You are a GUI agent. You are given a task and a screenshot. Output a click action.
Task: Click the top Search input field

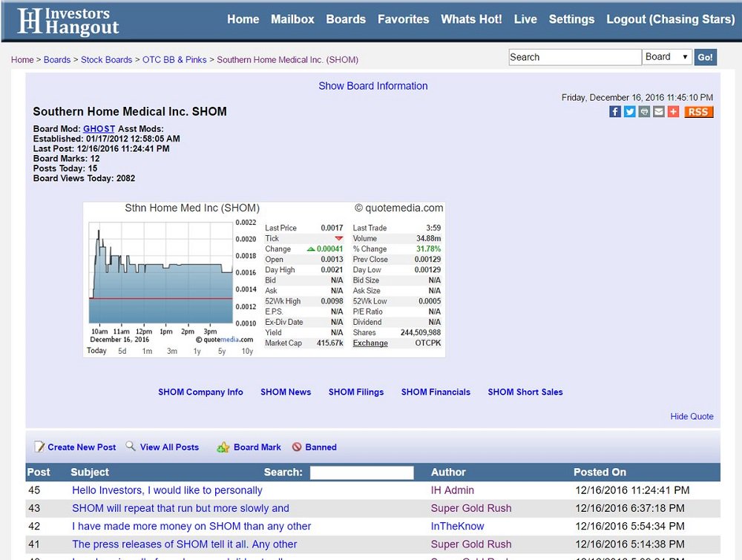575,57
